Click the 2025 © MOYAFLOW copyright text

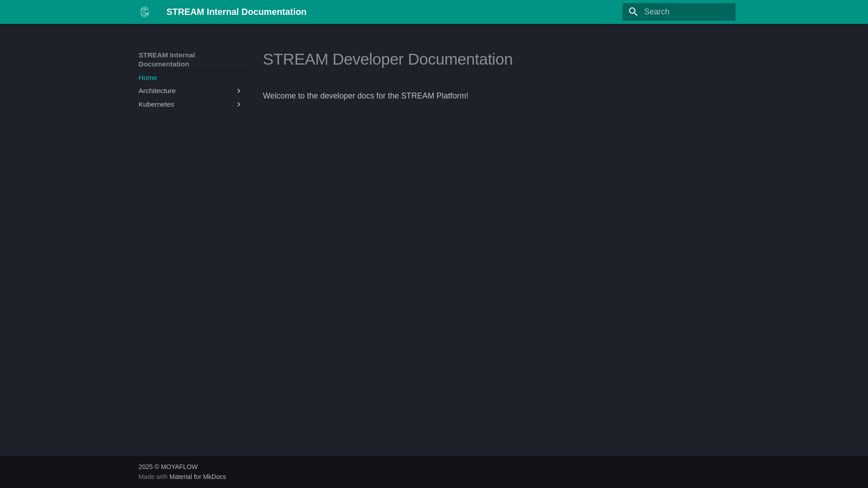click(168, 467)
